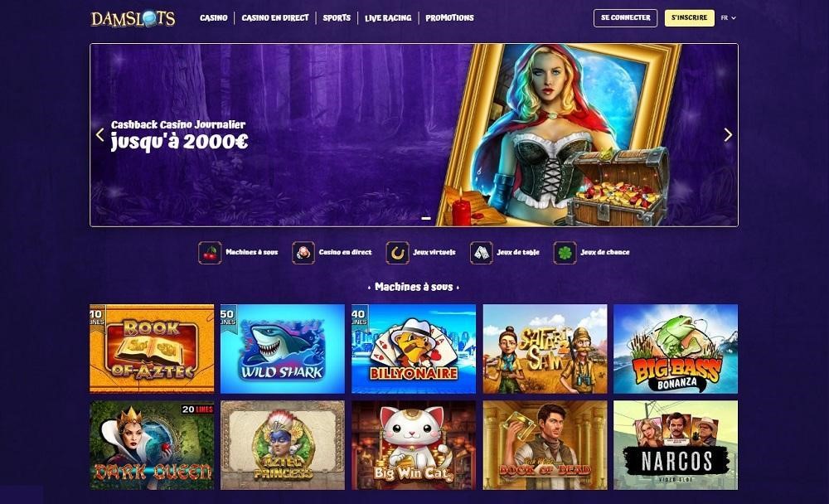This screenshot has height=504, width=829.
Task: Show the next banner with right arrow
Action: pos(728,135)
